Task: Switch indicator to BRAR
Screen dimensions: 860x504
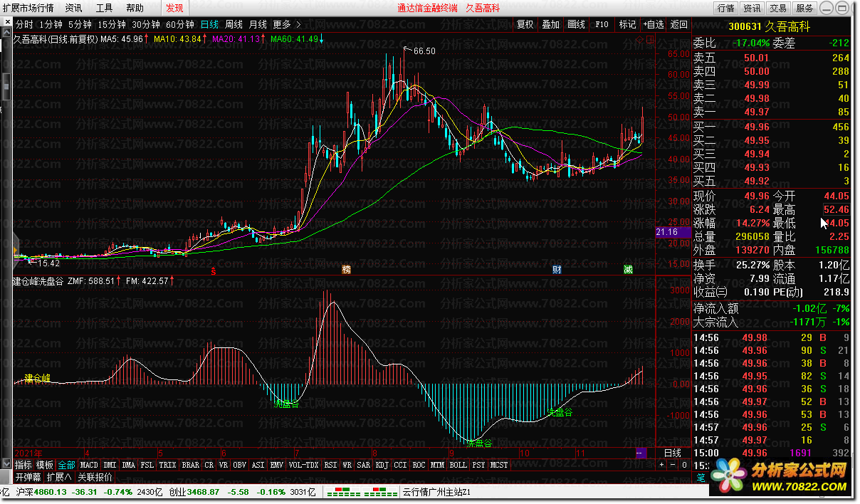Action: click(x=190, y=465)
